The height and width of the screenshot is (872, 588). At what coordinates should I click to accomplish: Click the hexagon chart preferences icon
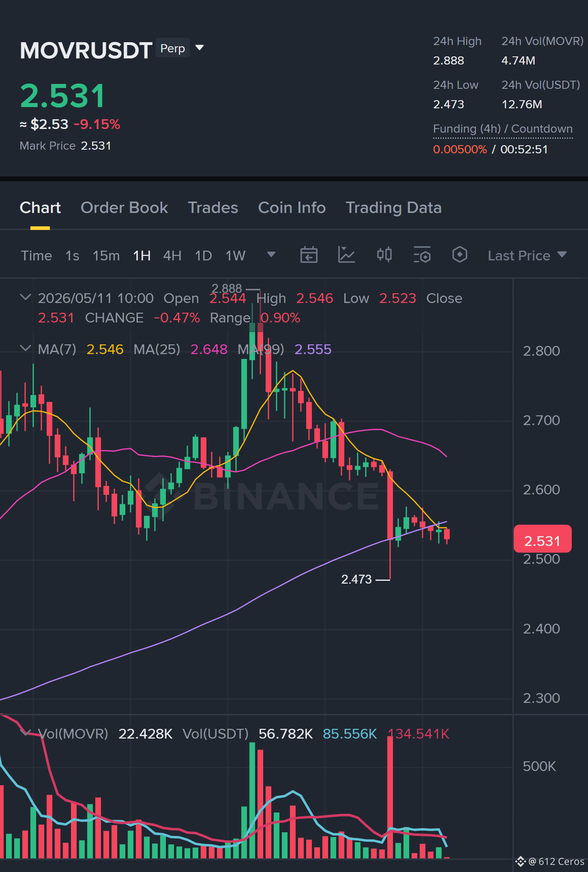coord(459,255)
